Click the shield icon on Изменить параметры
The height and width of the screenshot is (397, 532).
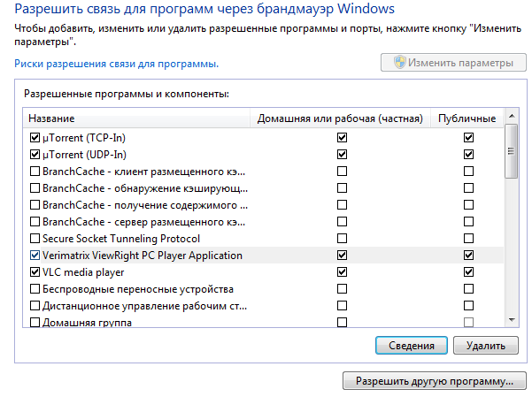coord(400,63)
